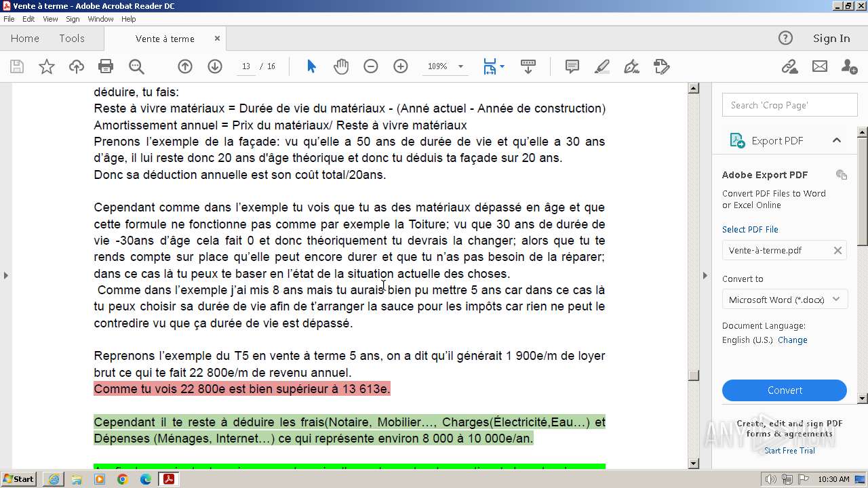Viewport: 868px width, 488px height.
Task: Click the Start Free Trial link
Action: tap(789, 451)
